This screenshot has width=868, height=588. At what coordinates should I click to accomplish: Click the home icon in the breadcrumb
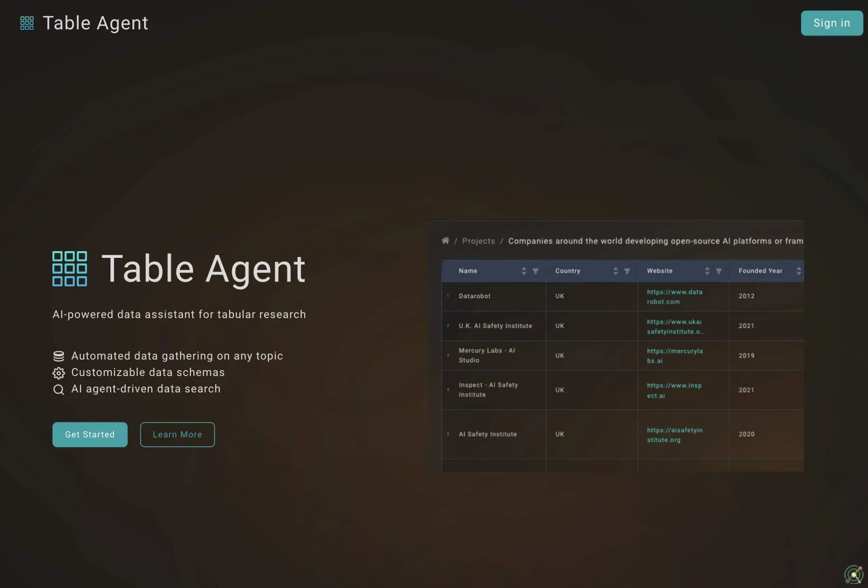coord(445,240)
